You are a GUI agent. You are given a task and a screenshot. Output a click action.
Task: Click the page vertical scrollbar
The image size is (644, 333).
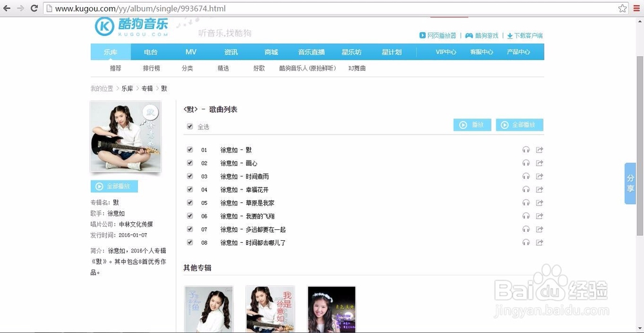click(640, 146)
